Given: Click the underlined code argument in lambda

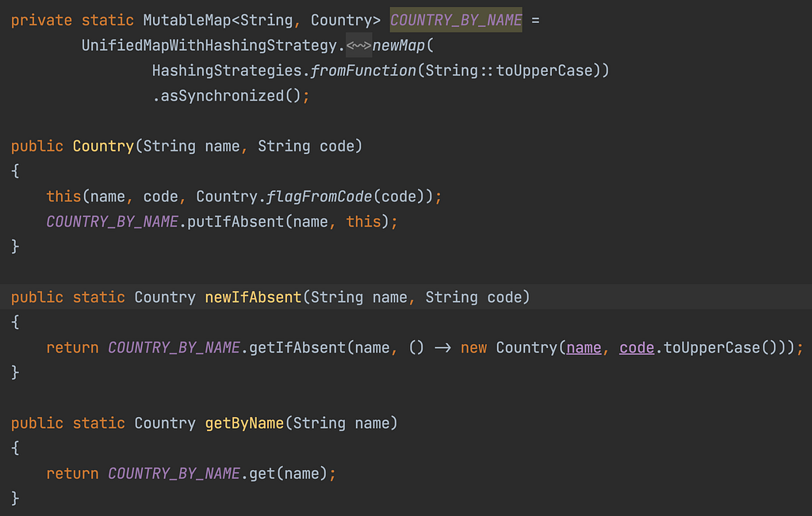Looking at the screenshot, I should click(x=637, y=348).
